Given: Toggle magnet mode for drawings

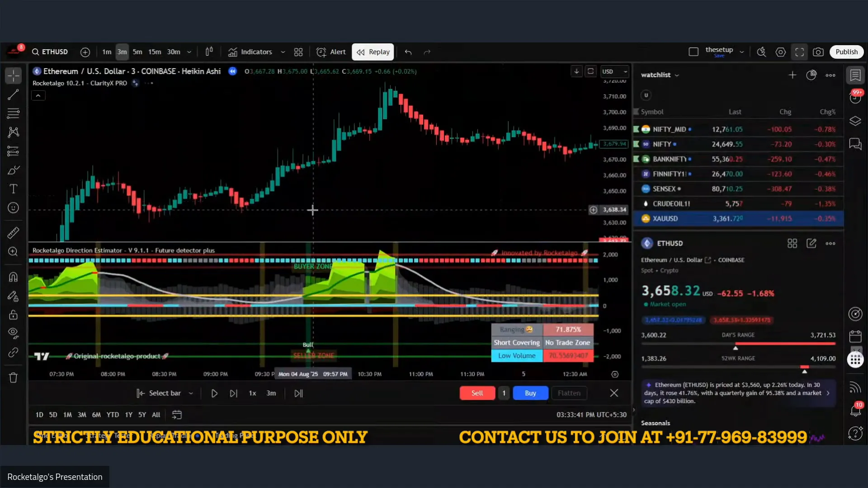Looking at the screenshot, I should pos(14,277).
